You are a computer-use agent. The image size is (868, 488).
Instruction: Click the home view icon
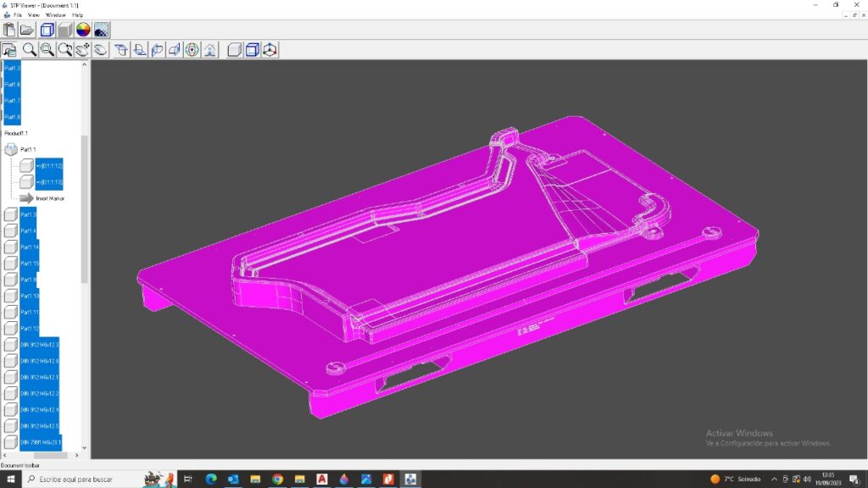coord(209,50)
